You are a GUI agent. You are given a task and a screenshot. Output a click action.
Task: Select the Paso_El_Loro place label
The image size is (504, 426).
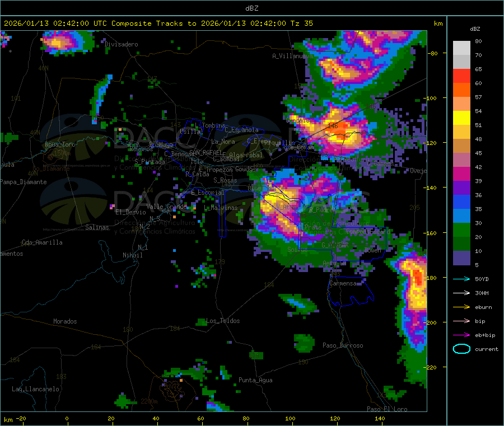pyautogui.click(x=387, y=409)
